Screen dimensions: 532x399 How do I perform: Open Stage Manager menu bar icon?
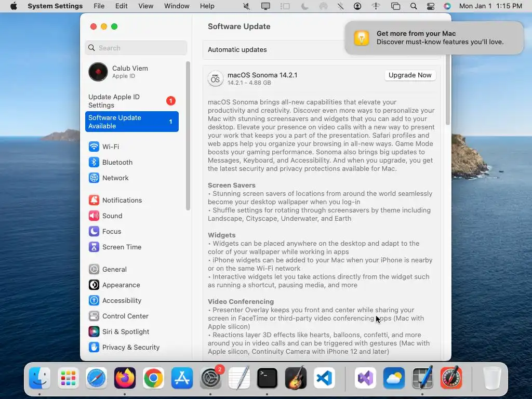coord(285,6)
